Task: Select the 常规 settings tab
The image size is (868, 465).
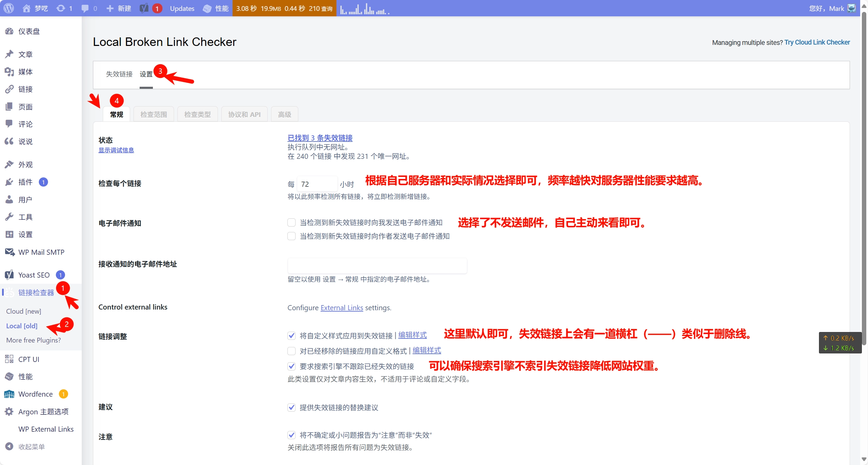Action: coord(116,114)
